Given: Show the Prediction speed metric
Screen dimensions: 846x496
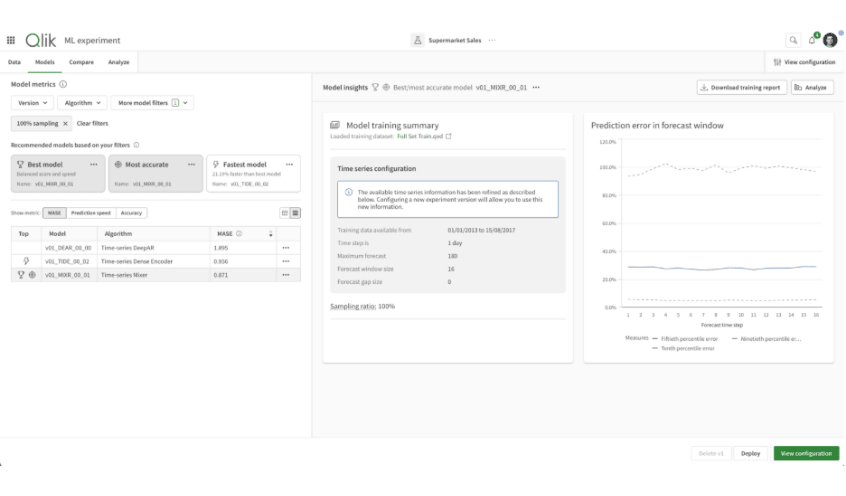Looking at the screenshot, I should [91, 213].
